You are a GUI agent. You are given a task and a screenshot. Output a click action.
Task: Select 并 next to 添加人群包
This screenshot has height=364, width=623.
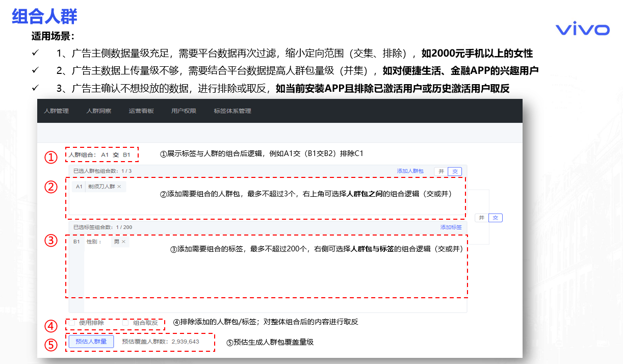[441, 171]
